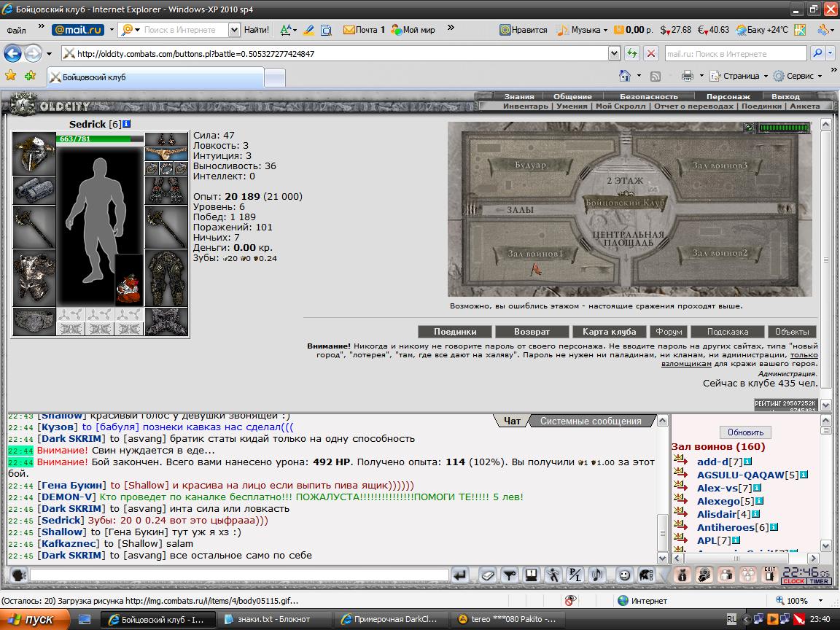
Task: Open the Сервис menu dropdown
Action: point(820,76)
